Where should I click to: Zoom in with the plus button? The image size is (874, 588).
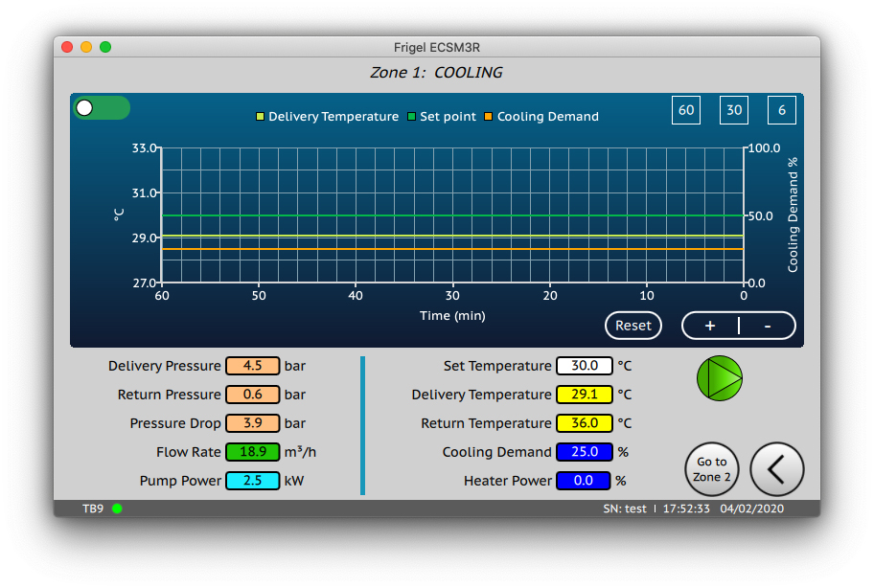709,326
